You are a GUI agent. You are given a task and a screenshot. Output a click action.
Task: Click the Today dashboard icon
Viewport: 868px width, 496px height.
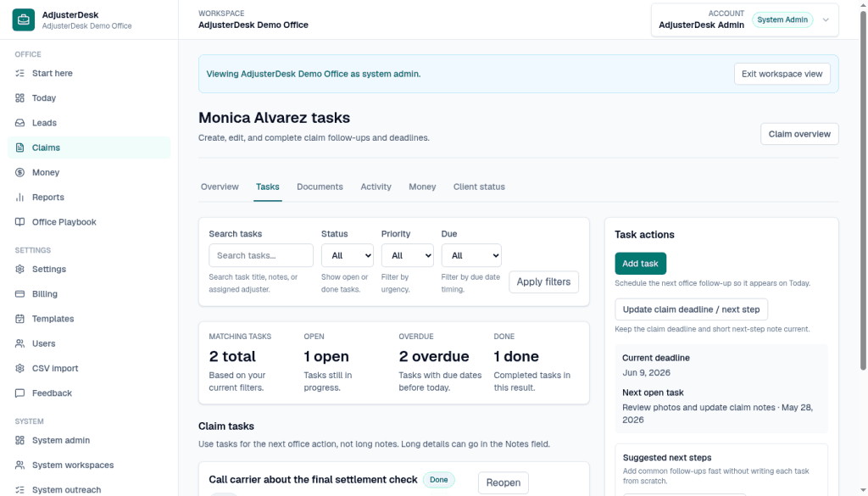pos(20,98)
